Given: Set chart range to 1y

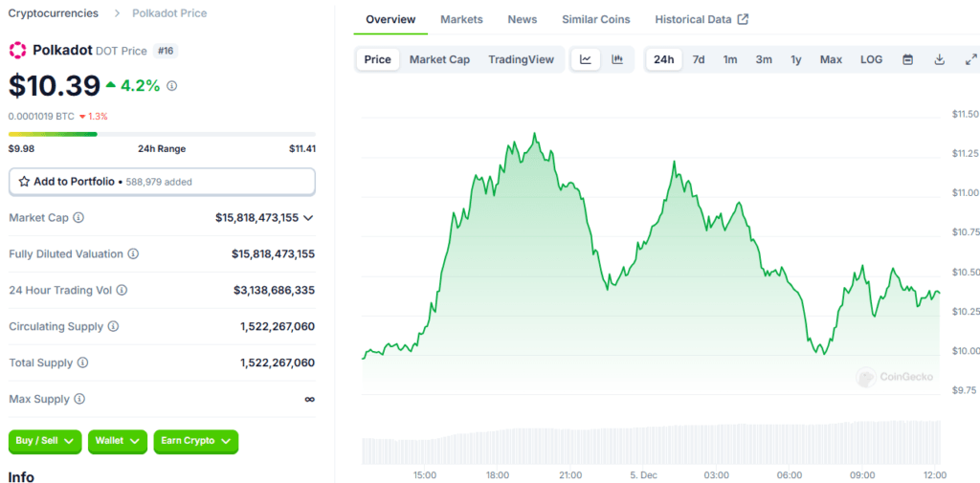Looking at the screenshot, I should (795, 59).
